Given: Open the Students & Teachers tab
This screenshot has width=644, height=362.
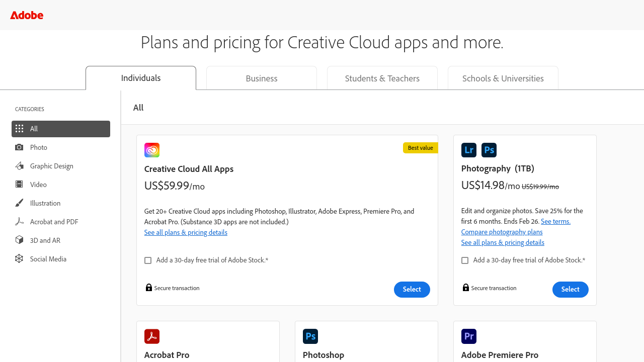Looking at the screenshot, I should point(382,78).
